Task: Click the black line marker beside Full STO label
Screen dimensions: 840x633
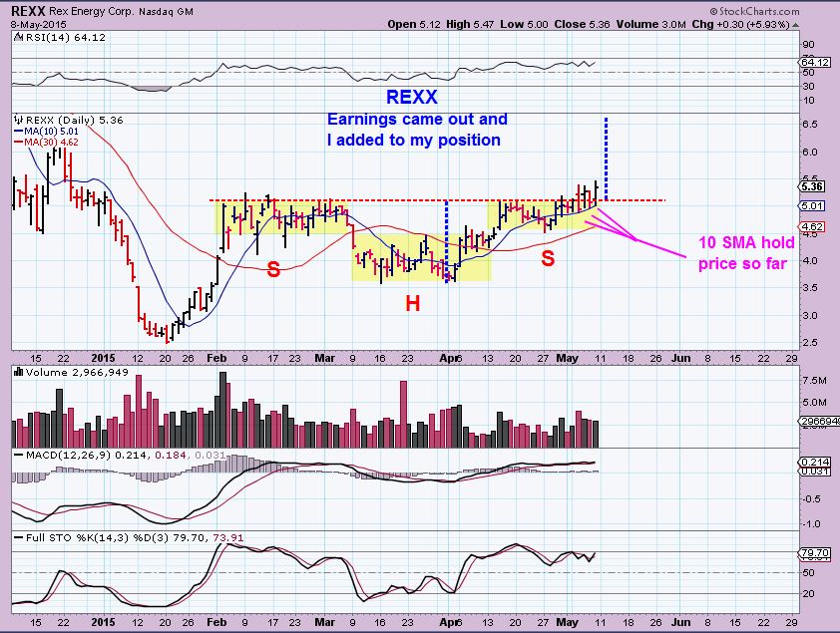Action: point(19,537)
